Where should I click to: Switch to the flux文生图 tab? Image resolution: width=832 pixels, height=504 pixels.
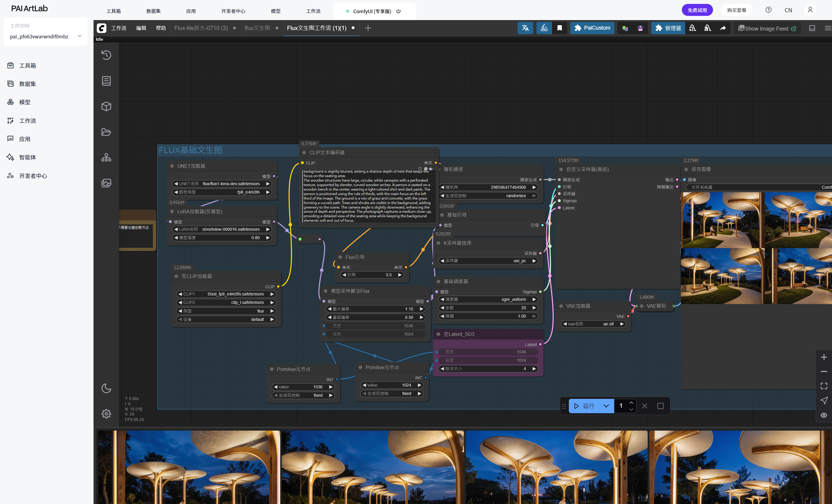(x=257, y=28)
